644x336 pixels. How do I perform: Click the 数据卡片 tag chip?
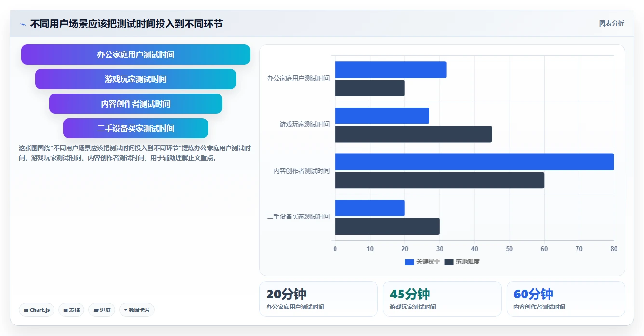137,310
